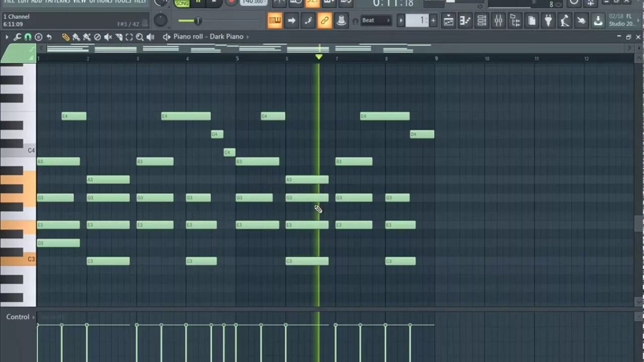Click the undo arrow icon in piano roll toolbar

coord(49,37)
